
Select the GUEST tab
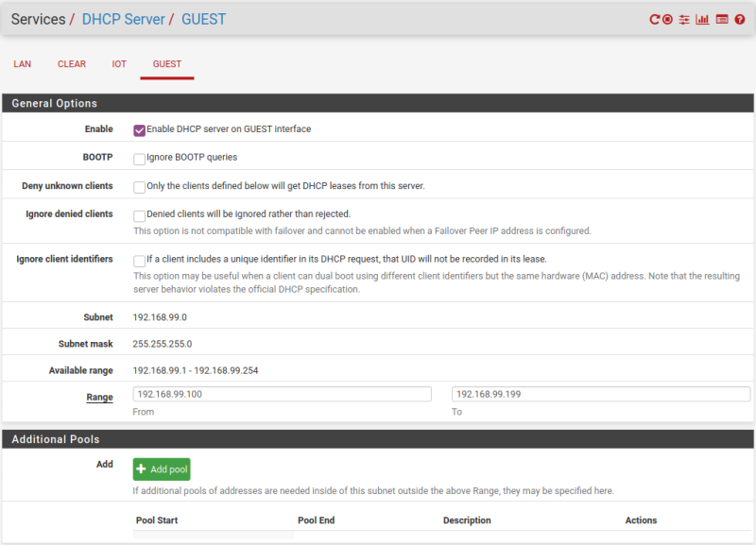167,64
